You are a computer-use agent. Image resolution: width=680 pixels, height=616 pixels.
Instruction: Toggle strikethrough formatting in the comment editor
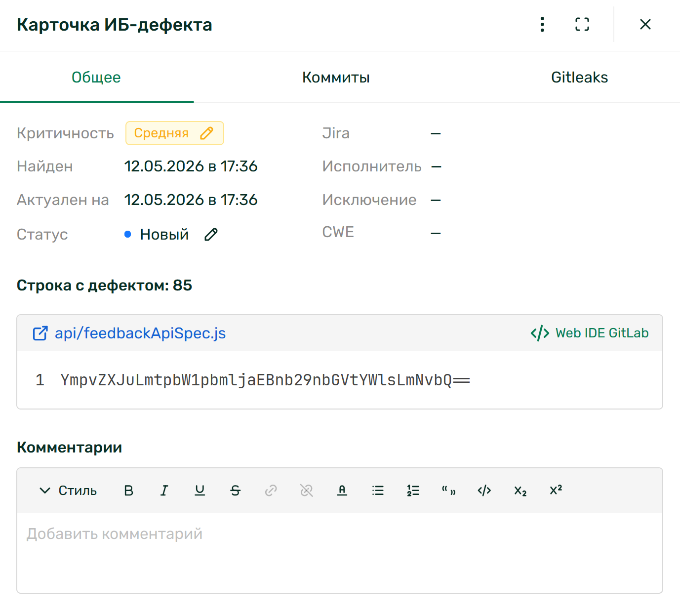click(x=236, y=491)
